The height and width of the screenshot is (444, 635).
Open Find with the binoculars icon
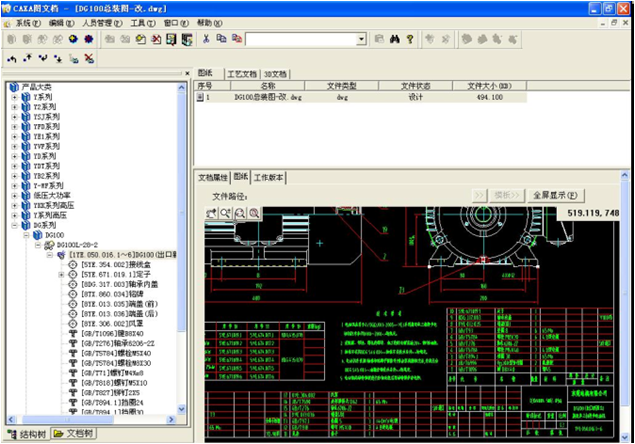pos(394,39)
